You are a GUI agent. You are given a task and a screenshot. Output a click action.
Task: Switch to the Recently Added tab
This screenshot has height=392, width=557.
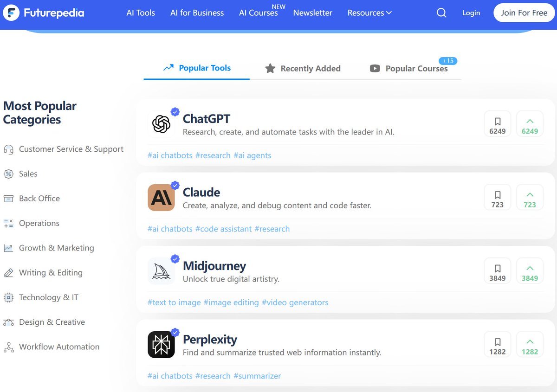coord(303,69)
